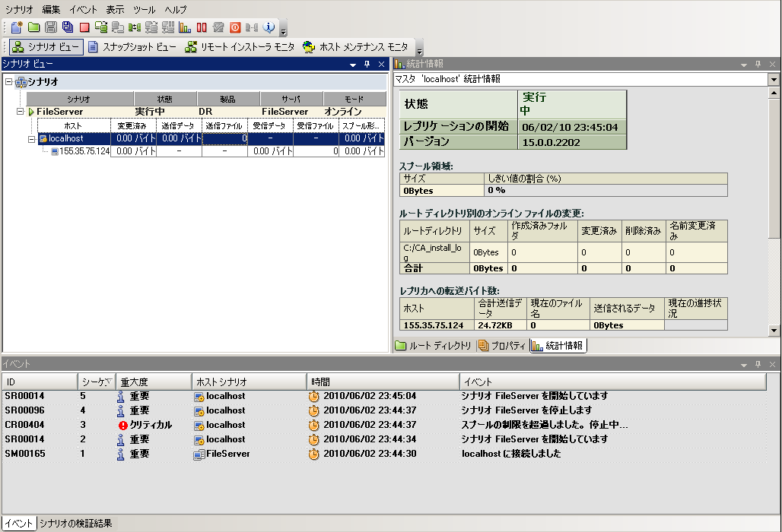This screenshot has width=782, height=532.
Task: Open the シナリオ ビュー toolbar button
Action: coord(46,47)
